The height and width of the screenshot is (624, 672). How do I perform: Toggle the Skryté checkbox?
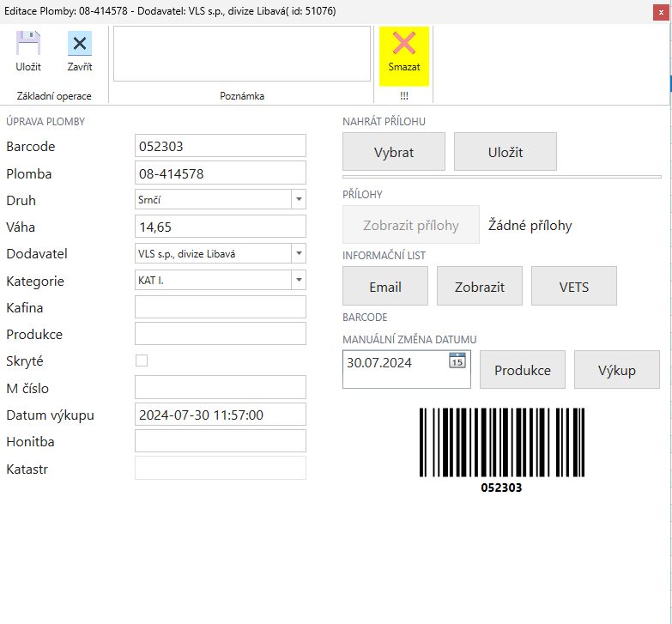142,360
